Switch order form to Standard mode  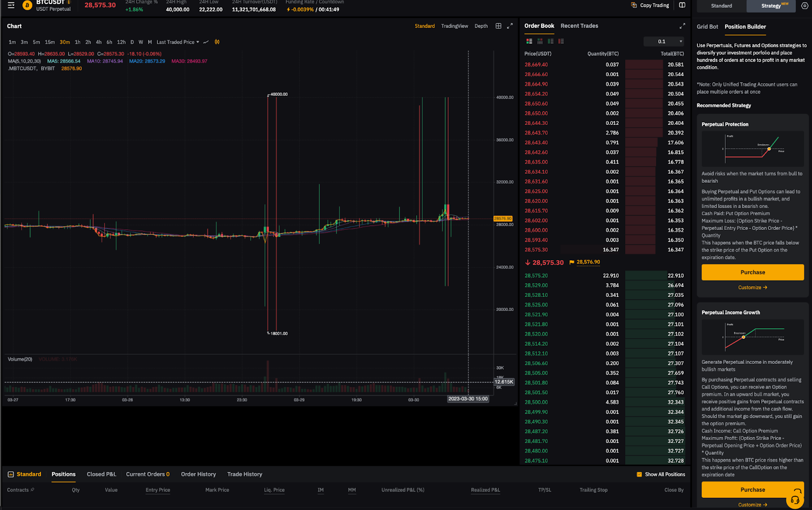point(721,6)
